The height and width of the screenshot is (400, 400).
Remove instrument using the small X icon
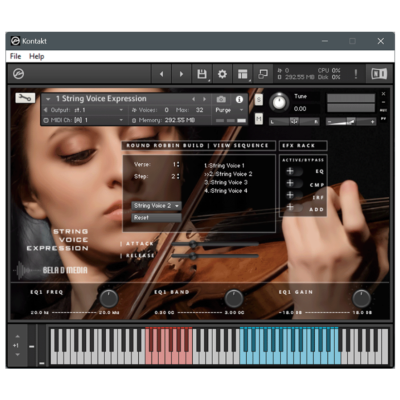pos(383,94)
